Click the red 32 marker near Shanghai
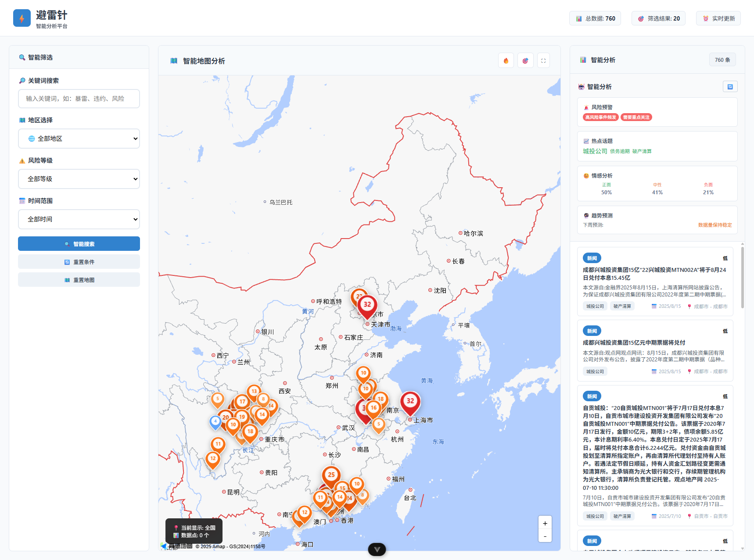This screenshot has height=560, width=754. pyautogui.click(x=410, y=401)
